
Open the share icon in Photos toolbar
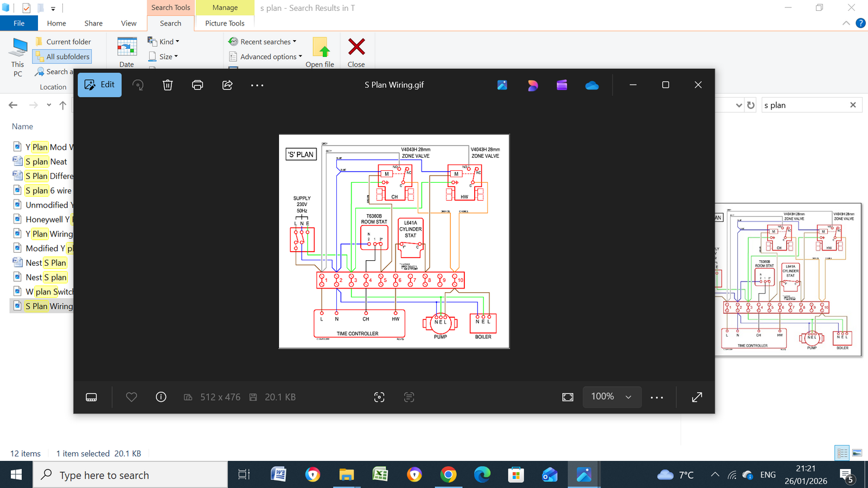(227, 85)
